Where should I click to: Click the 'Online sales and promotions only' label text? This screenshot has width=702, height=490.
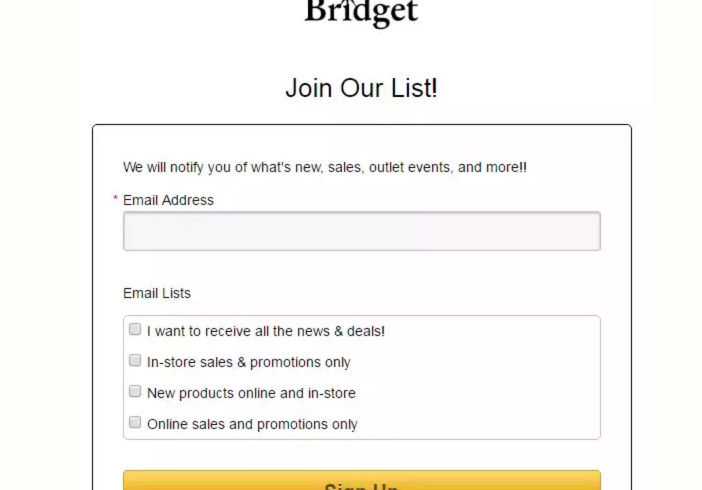[x=252, y=424]
